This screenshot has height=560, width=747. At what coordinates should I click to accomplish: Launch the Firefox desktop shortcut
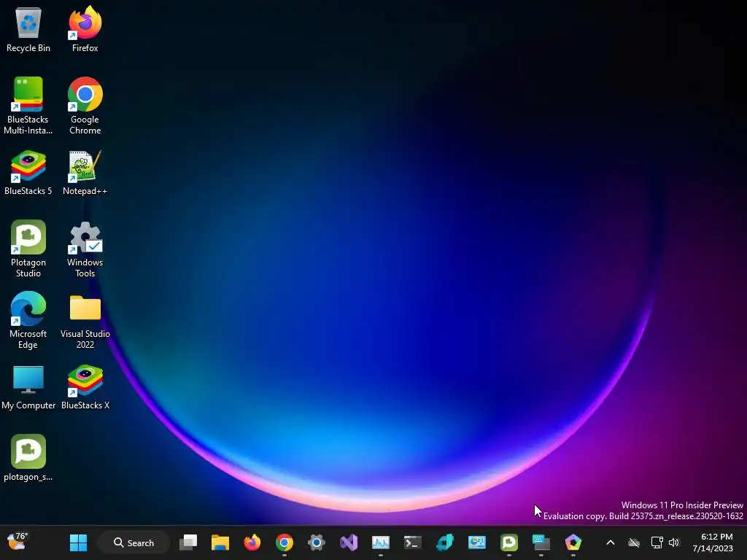tap(85, 29)
